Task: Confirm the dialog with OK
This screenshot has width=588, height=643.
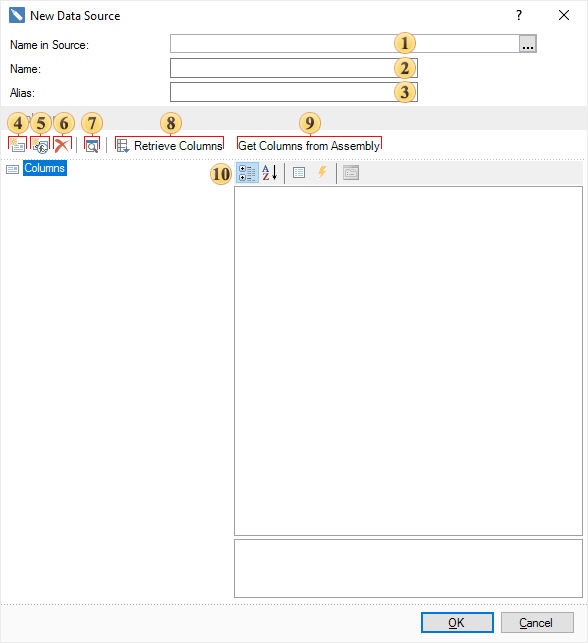Action: (457, 622)
